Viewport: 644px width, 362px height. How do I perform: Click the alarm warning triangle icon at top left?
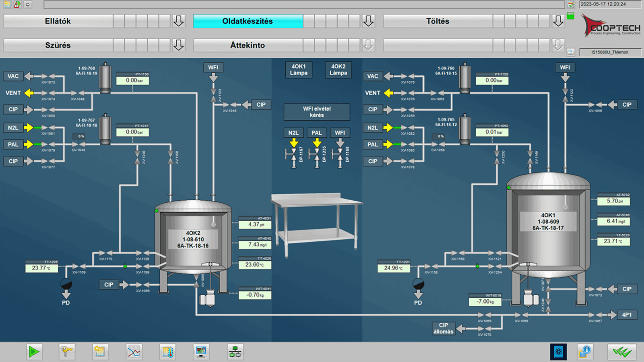pyautogui.click(x=17, y=4)
